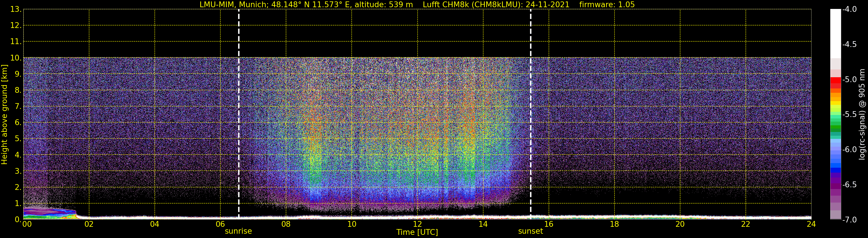Select the instrument label 'Lufft CHM8k (CHM8kLMU): 24-11-2021'
Screen dimensions: 868x238
point(496,5)
